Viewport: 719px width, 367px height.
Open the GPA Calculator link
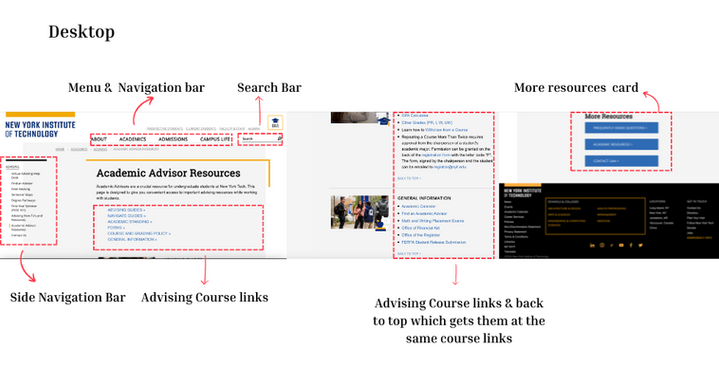coord(415,116)
